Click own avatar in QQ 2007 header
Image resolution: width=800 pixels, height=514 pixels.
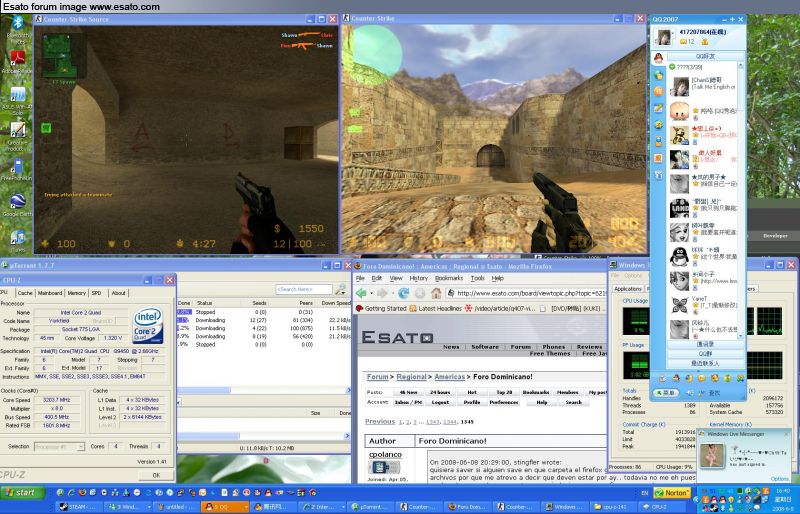(x=663, y=37)
